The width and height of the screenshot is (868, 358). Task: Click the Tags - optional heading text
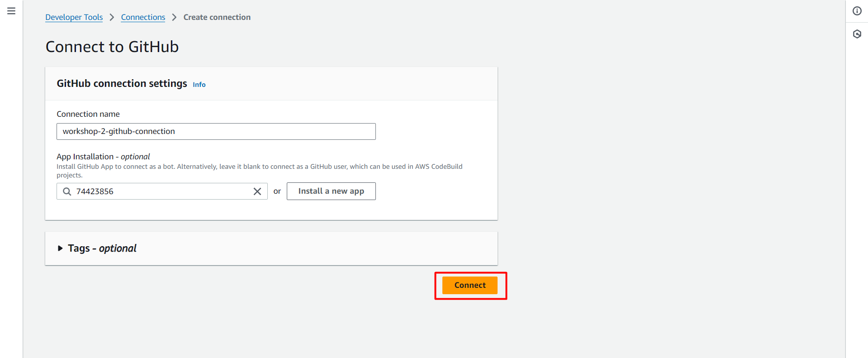click(x=102, y=248)
